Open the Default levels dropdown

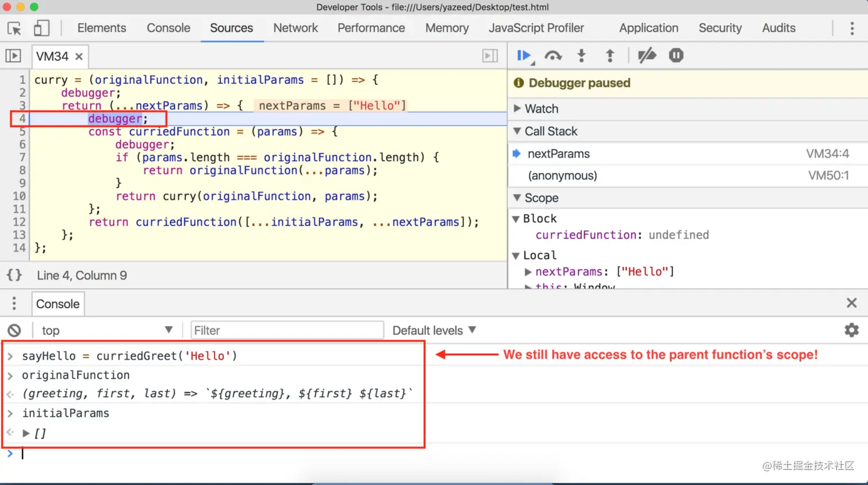435,331
